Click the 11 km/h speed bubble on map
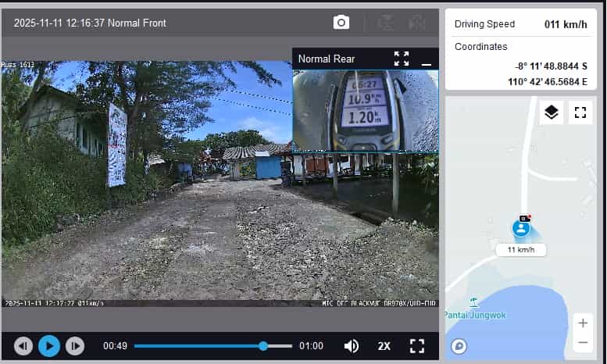Viewport: 607px width, 364px height. (521, 250)
